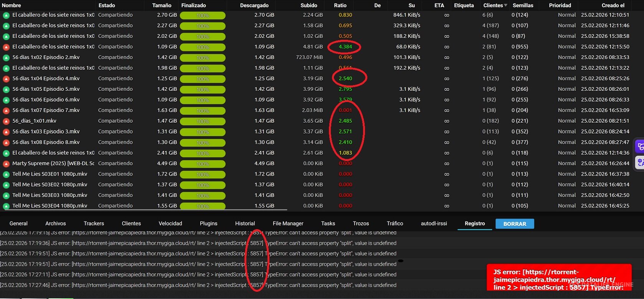Click the red status icon beside 56_días_1x01.mkv
The width and height of the screenshot is (644, 299).
point(6,121)
